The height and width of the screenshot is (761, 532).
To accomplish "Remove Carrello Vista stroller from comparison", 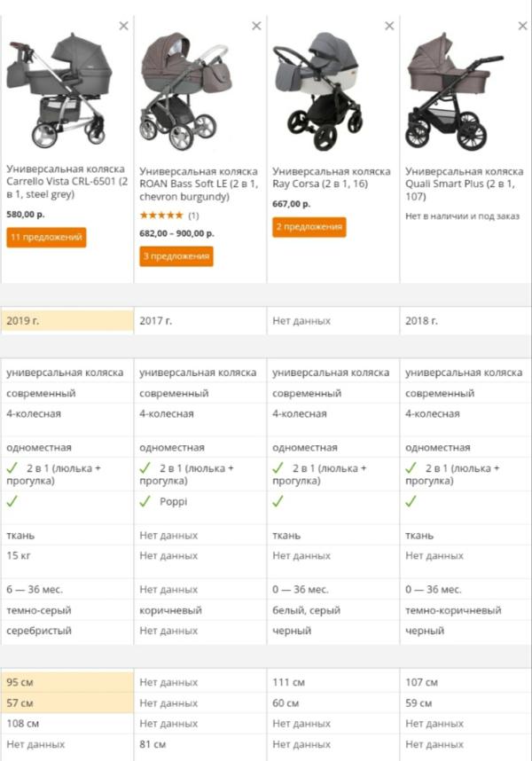I will tap(123, 26).
